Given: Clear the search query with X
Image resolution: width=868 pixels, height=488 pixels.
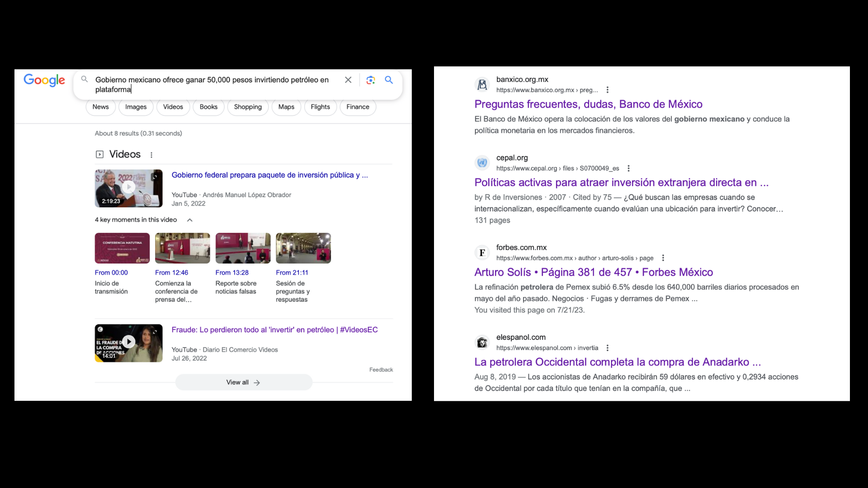Looking at the screenshot, I should click(x=348, y=80).
